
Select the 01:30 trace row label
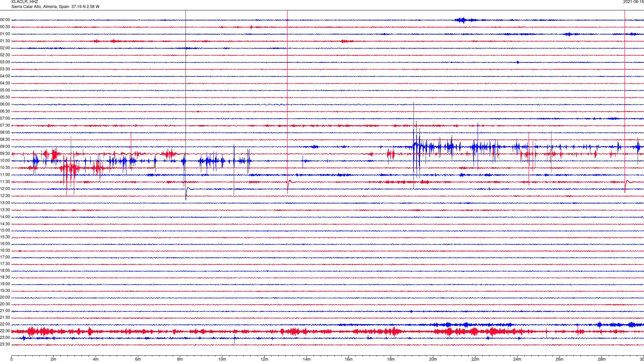(5, 41)
